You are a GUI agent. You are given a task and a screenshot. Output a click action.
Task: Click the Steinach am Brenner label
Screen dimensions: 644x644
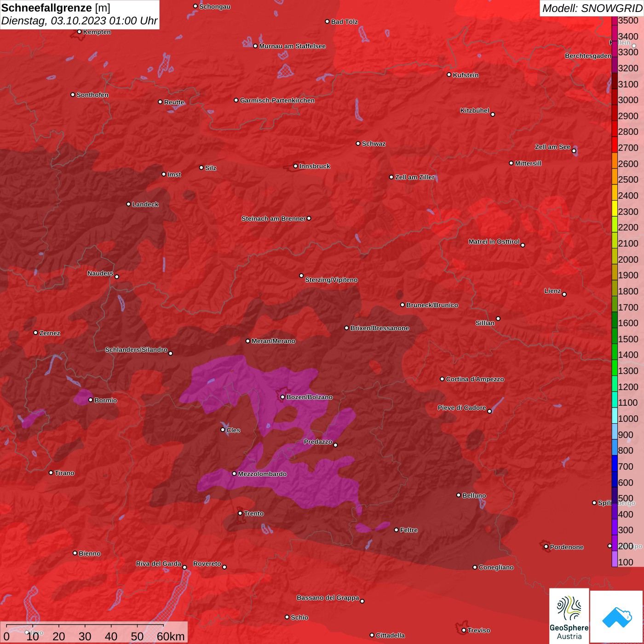pyautogui.click(x=273, y=218)
